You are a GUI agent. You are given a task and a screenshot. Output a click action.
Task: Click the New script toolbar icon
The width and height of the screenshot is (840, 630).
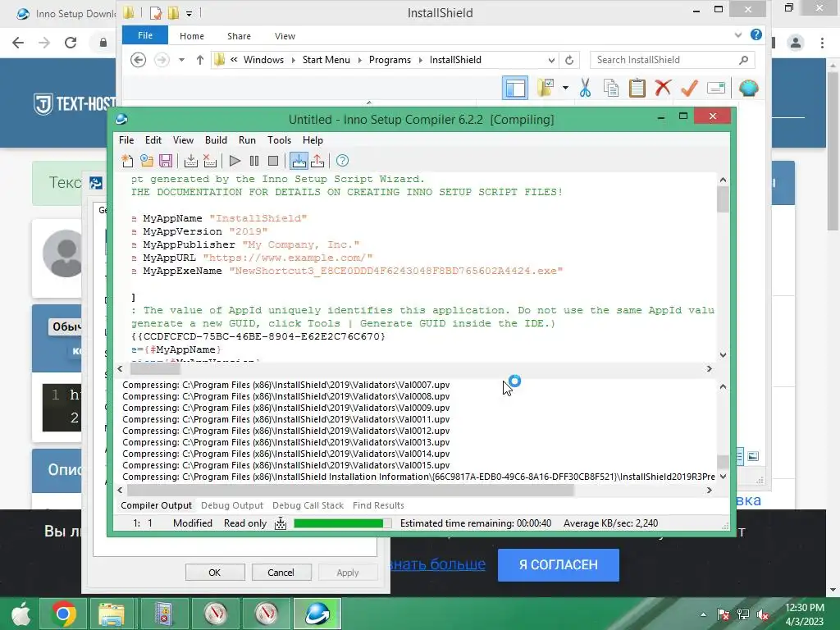point(127,161)
